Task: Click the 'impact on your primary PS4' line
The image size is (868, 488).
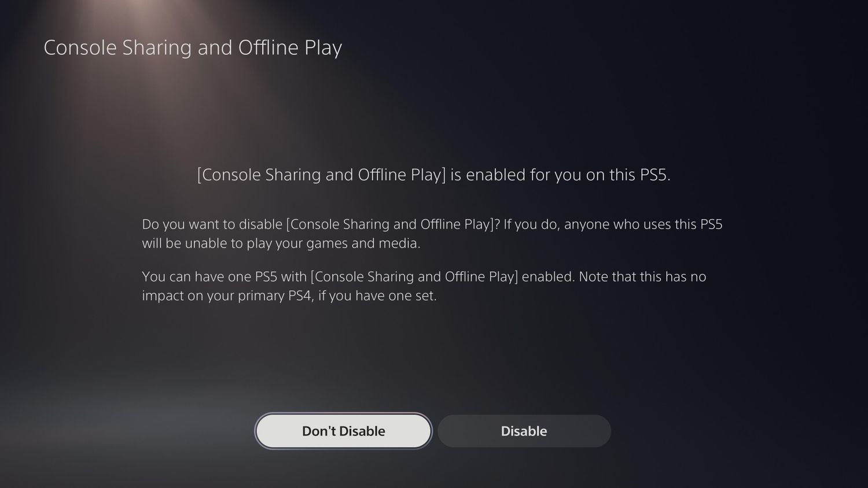Action: [x=289, y=295]
